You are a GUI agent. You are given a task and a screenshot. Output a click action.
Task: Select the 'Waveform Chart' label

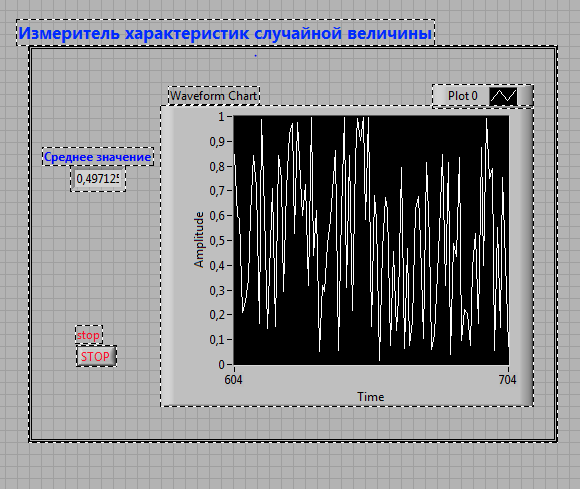pos(213,96)
